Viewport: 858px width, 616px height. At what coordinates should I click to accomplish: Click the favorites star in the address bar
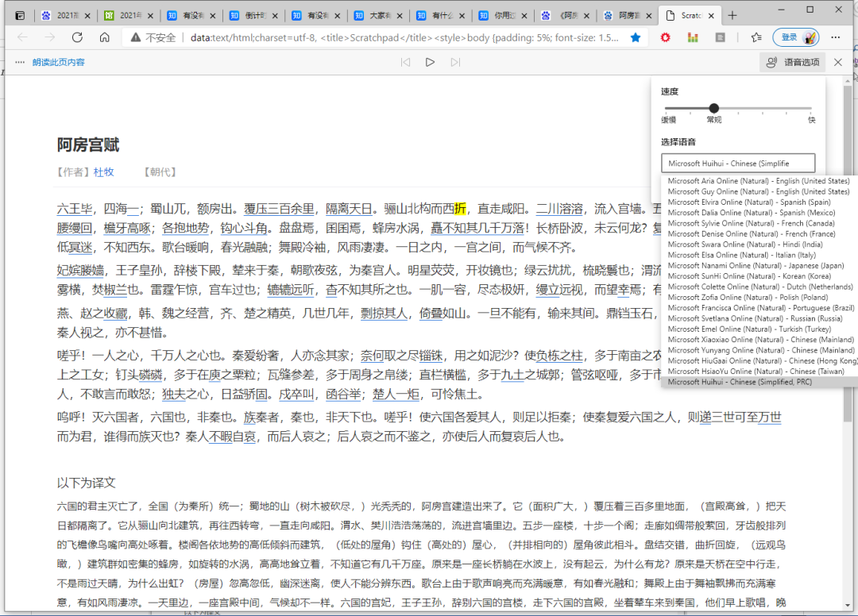tap(636, 37)
